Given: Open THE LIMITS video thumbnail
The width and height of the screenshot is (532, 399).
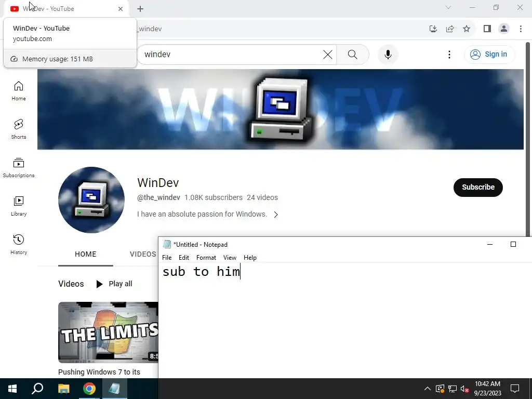Looking at the screenshot, I should (108, 332).
